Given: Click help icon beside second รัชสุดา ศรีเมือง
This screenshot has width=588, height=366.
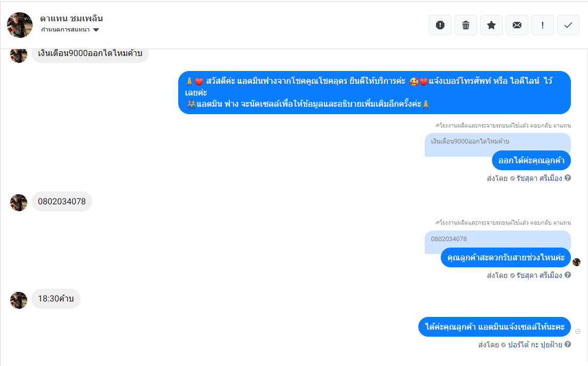Looking at the screenshot, I should (x=568, y=275).
